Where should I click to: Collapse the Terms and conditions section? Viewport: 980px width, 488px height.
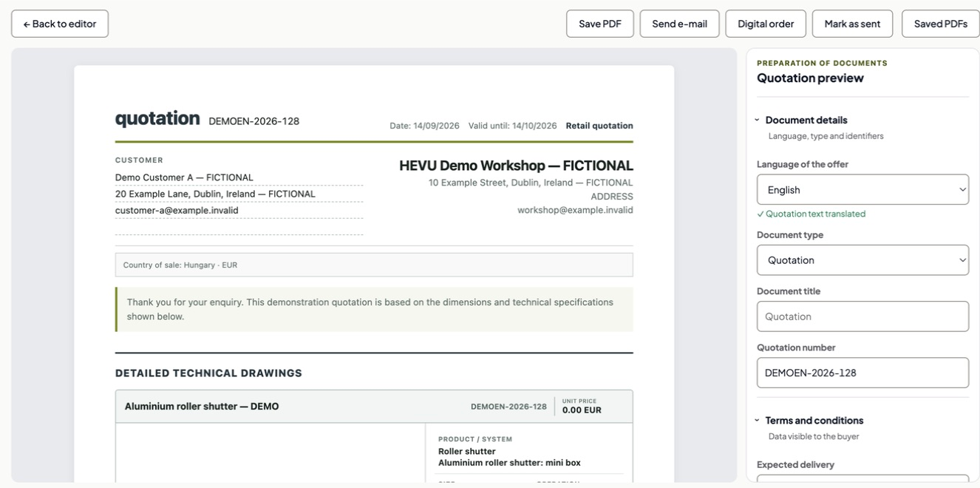(814, 420)
